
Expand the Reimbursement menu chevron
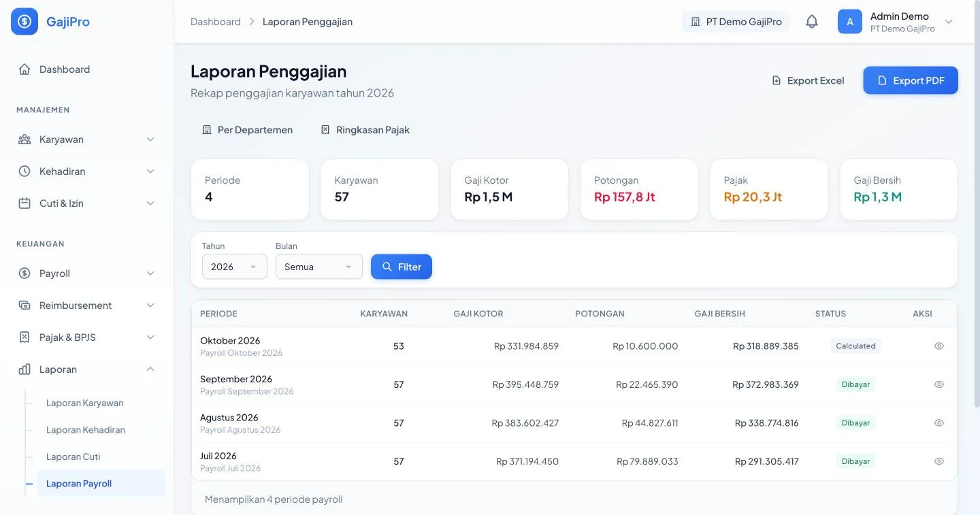click(150, 305)
